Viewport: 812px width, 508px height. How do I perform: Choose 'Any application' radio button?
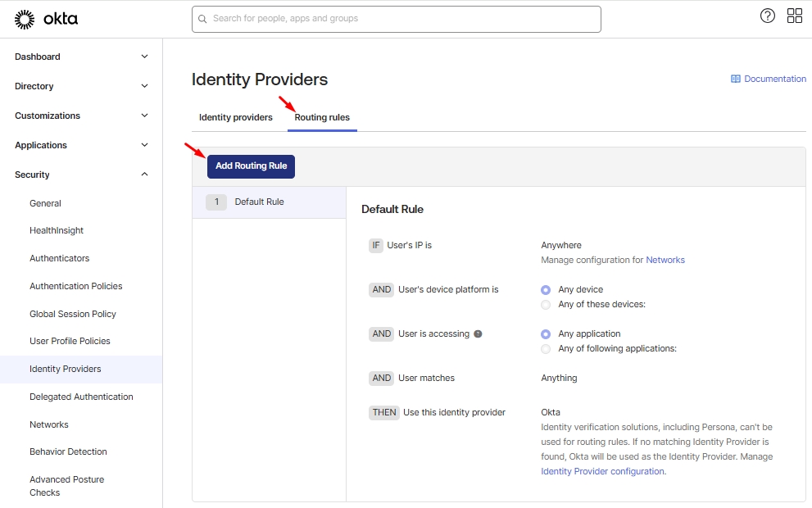(546, 334)
